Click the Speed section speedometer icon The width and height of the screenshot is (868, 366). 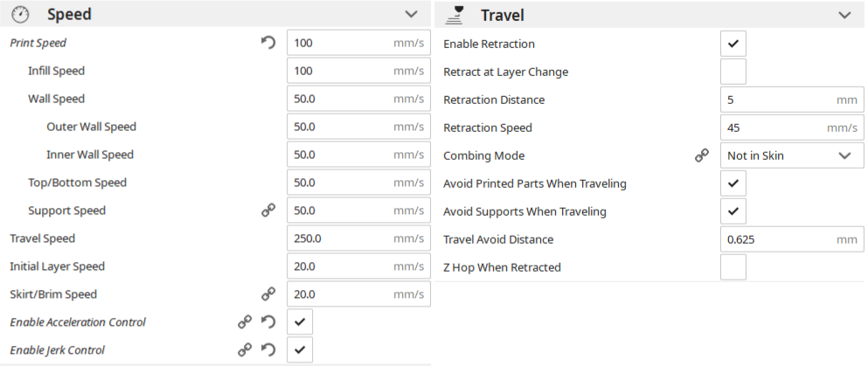21,15
